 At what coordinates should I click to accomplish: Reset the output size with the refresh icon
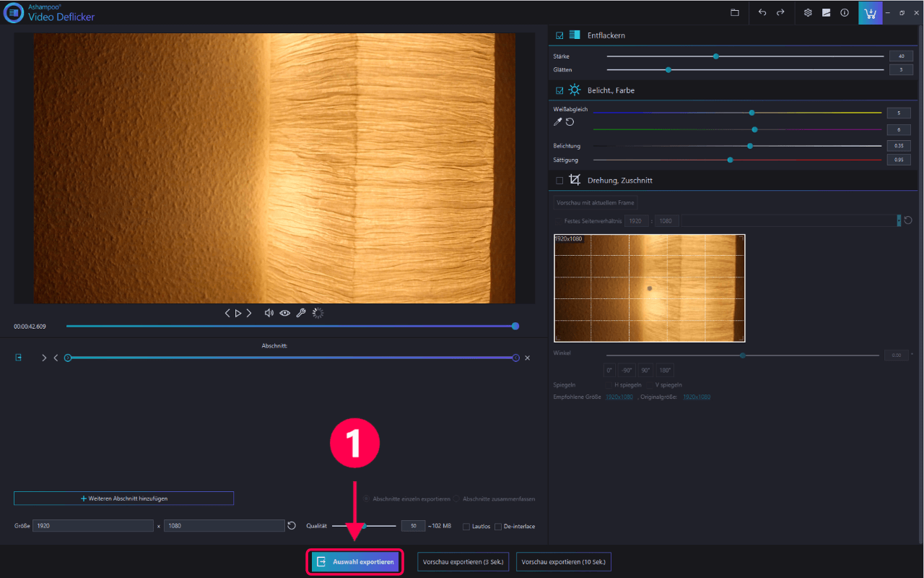(292, 525)
